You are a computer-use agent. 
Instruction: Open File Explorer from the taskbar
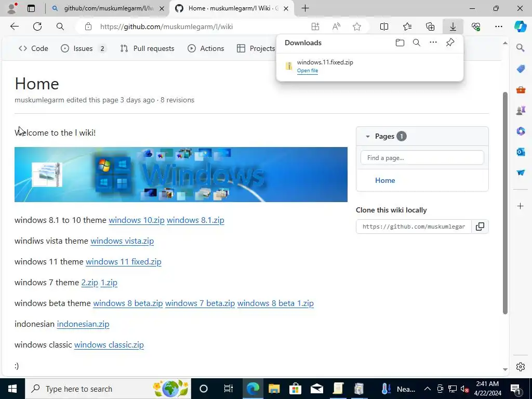(x=274, y=389)
